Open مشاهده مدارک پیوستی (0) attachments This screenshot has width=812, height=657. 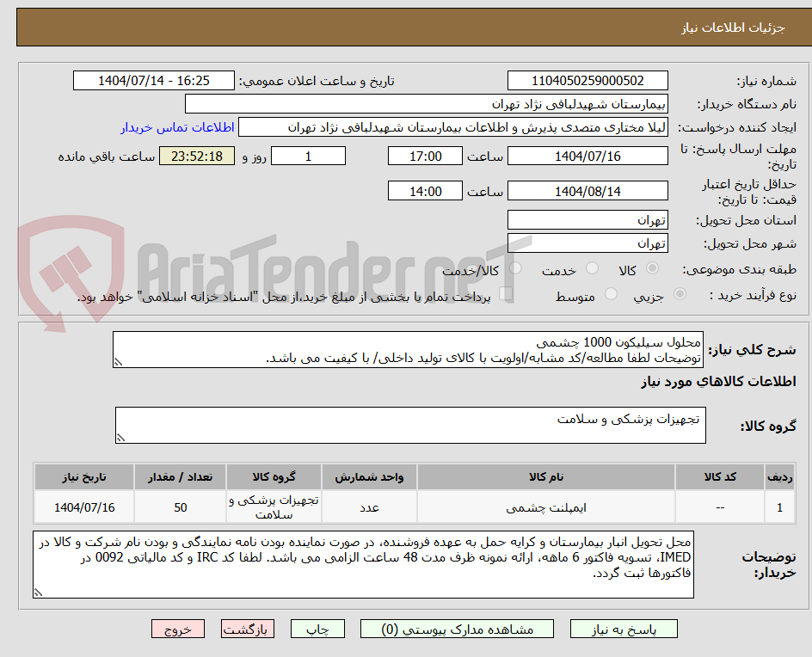[x=457, y=629]
